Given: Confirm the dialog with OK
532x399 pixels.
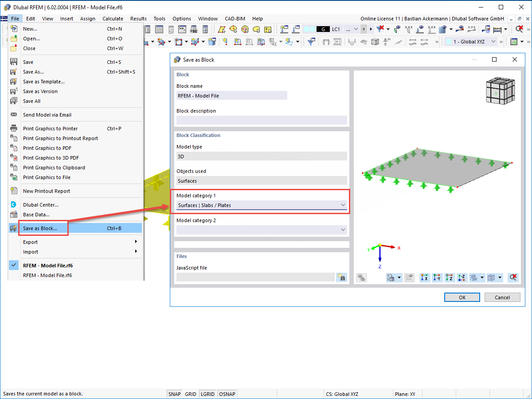Looking at the screenshot, I should click(462, 297).
